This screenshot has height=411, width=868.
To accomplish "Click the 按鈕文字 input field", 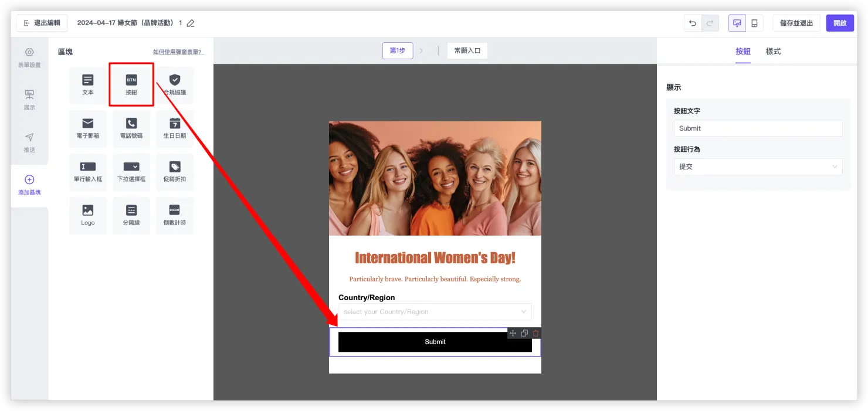I will point(758,128).
